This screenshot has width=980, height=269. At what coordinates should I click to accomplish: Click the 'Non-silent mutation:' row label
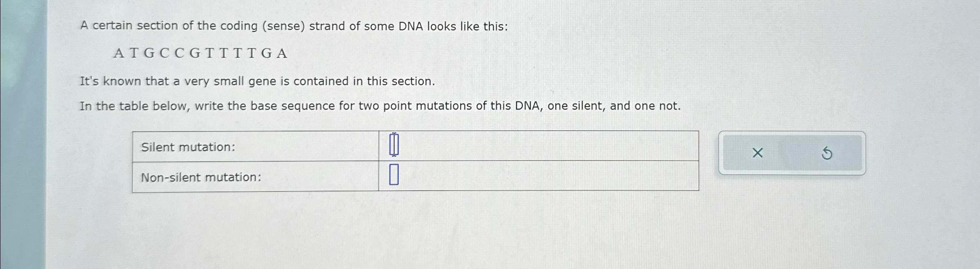(201, 177)
